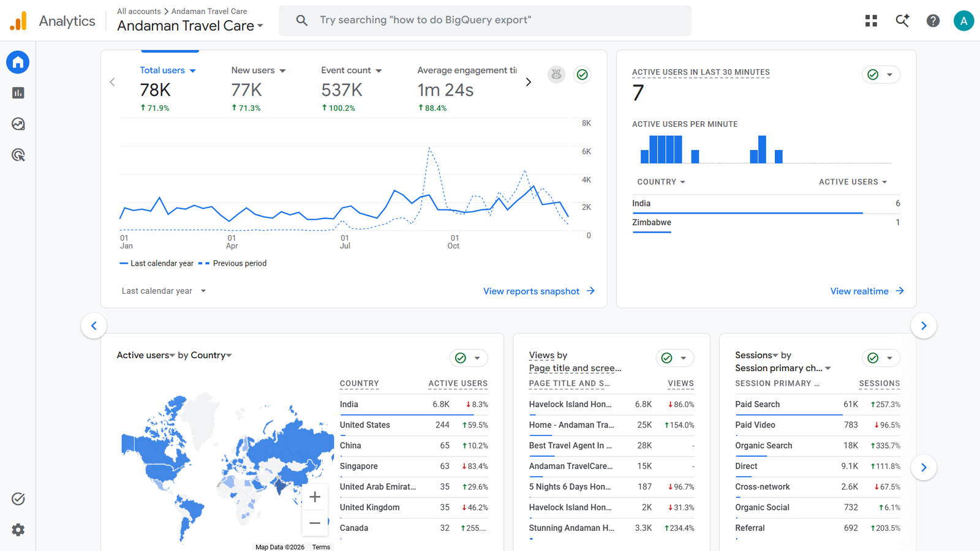Open Admin settings gear icon
The image size is (980, 551).
tap(18, 530)
